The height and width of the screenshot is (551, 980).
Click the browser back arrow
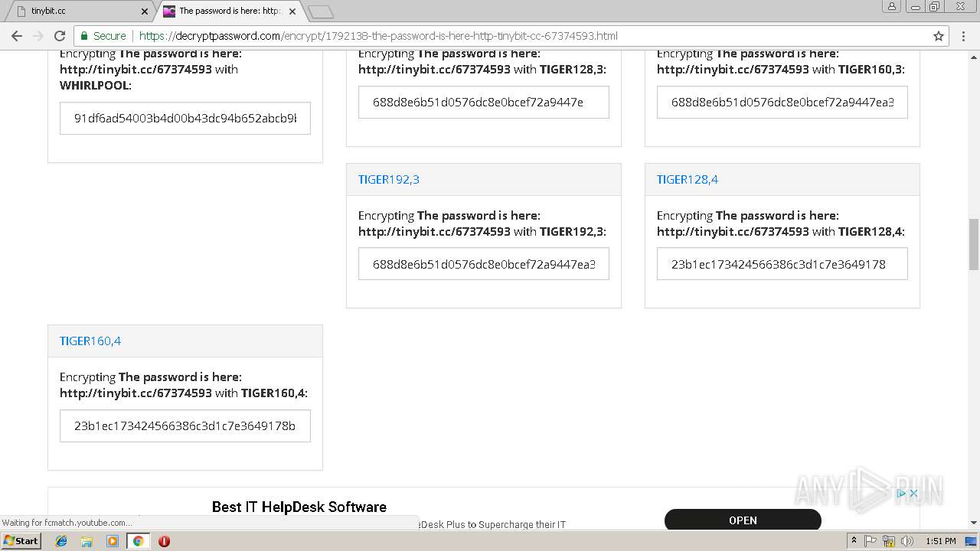coord(17,36)
